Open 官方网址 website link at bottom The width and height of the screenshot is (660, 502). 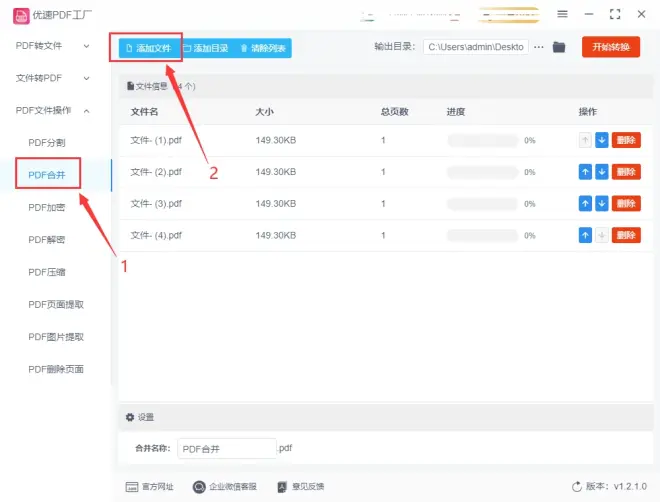point(149,487)
